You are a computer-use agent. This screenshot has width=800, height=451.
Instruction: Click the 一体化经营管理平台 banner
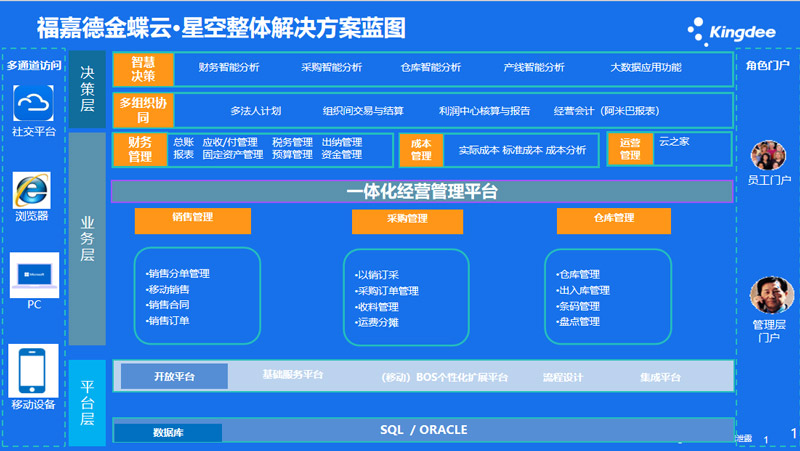(422, 191)
